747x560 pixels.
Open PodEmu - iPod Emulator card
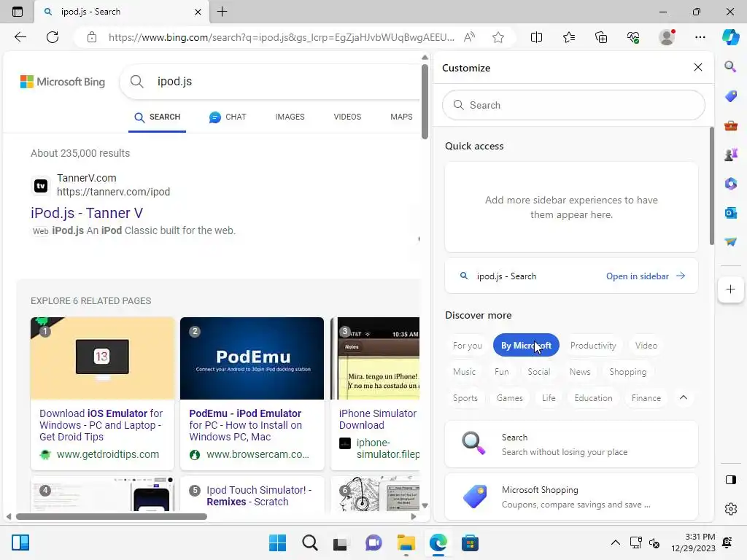click(x=252, y=394)
